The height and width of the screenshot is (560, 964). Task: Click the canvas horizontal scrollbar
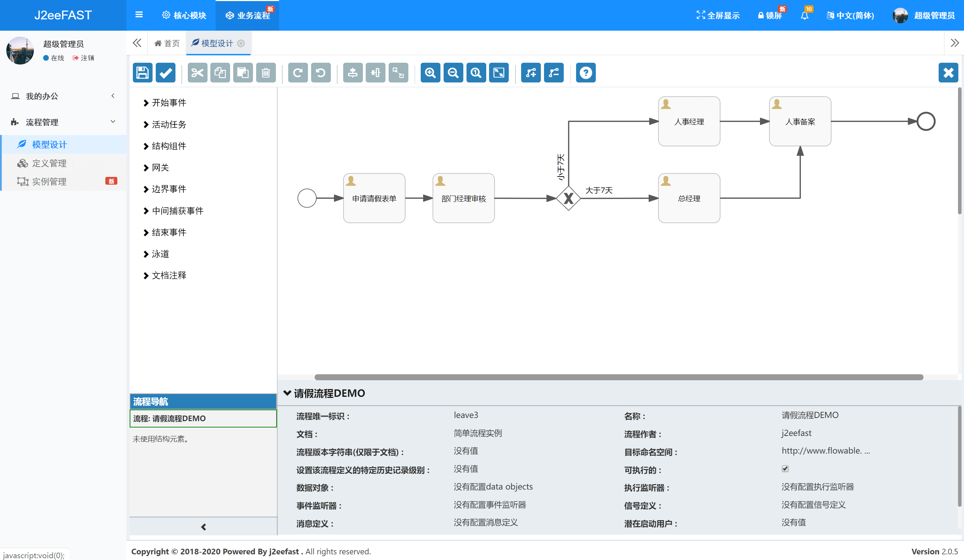[x=618, y=377]
